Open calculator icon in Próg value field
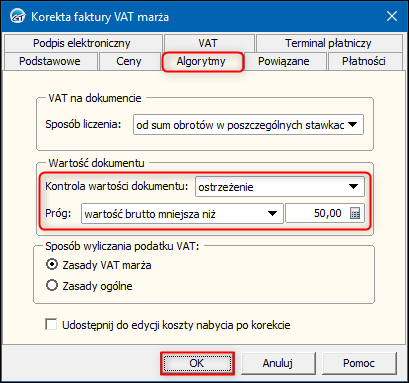Image resolution: width=409 pixels, height=383 pixels. pyautogui.click(x=355, y=213)
